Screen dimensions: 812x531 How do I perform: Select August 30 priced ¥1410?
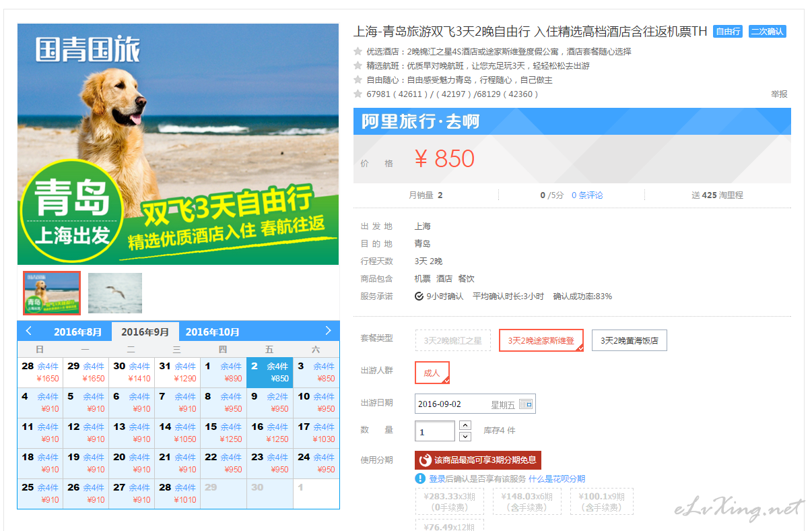[131, 372]
